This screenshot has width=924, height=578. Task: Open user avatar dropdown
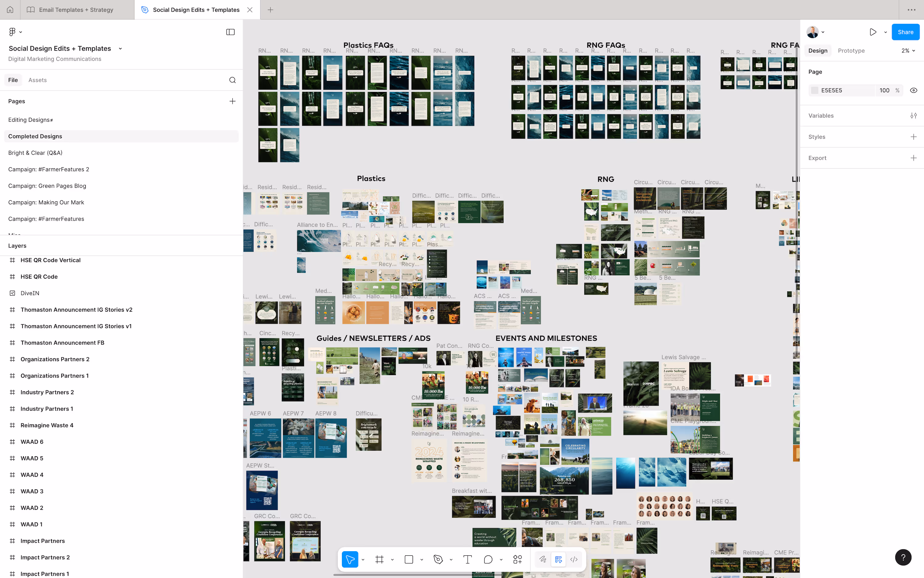click(816, 32)
